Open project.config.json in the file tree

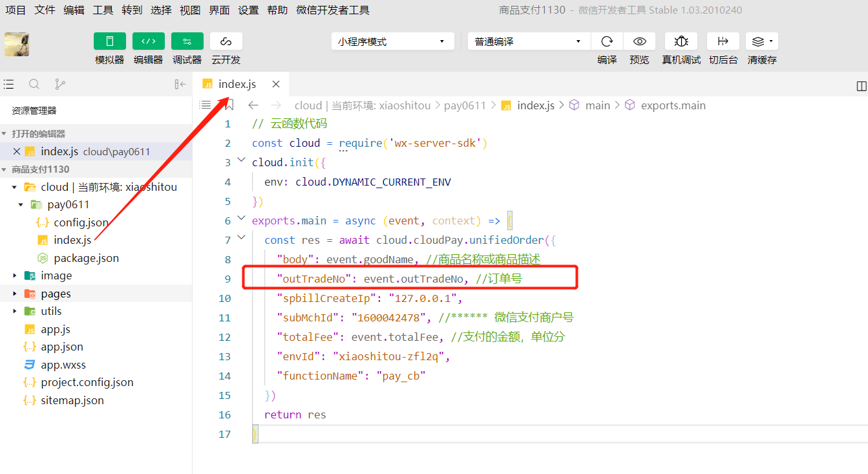click(x=87, y=382)
